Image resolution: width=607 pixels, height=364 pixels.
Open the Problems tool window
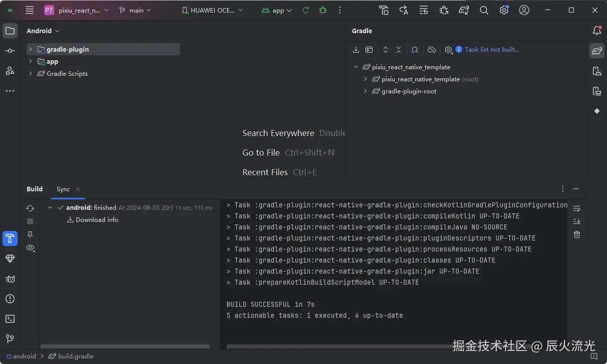tap(10, 299)
